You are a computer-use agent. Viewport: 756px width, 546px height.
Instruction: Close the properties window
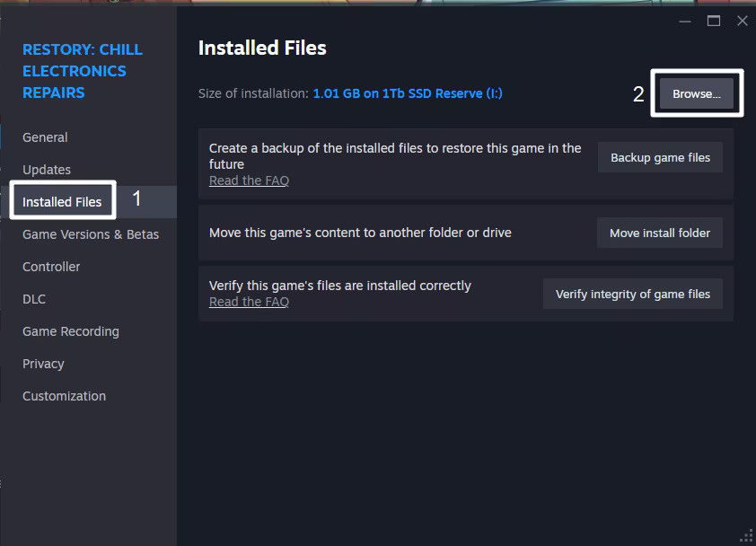click(742, 21)
